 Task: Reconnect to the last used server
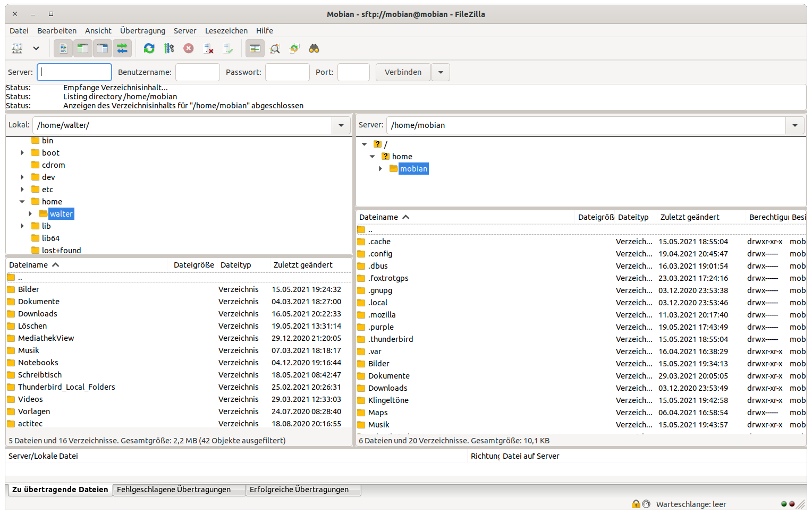[228, 48]
